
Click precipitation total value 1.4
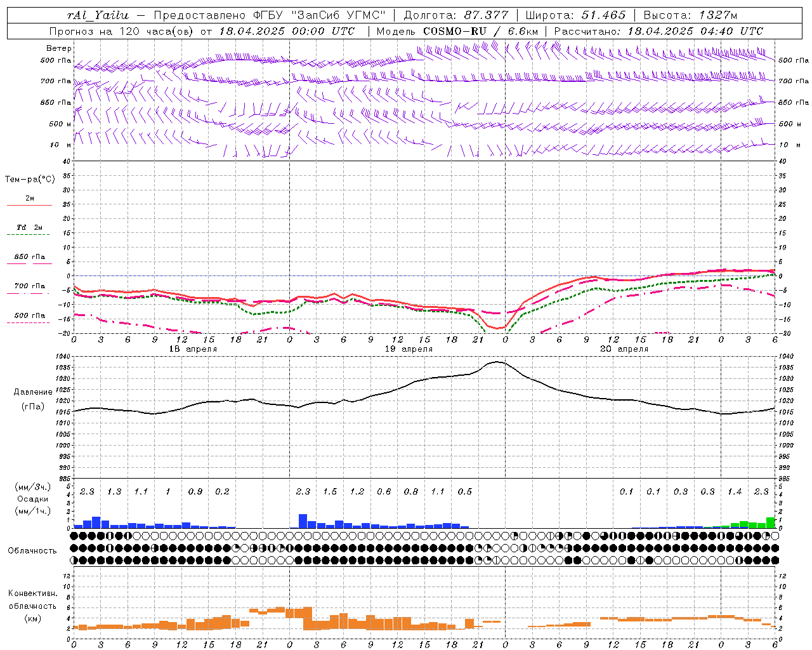point(735,492)
